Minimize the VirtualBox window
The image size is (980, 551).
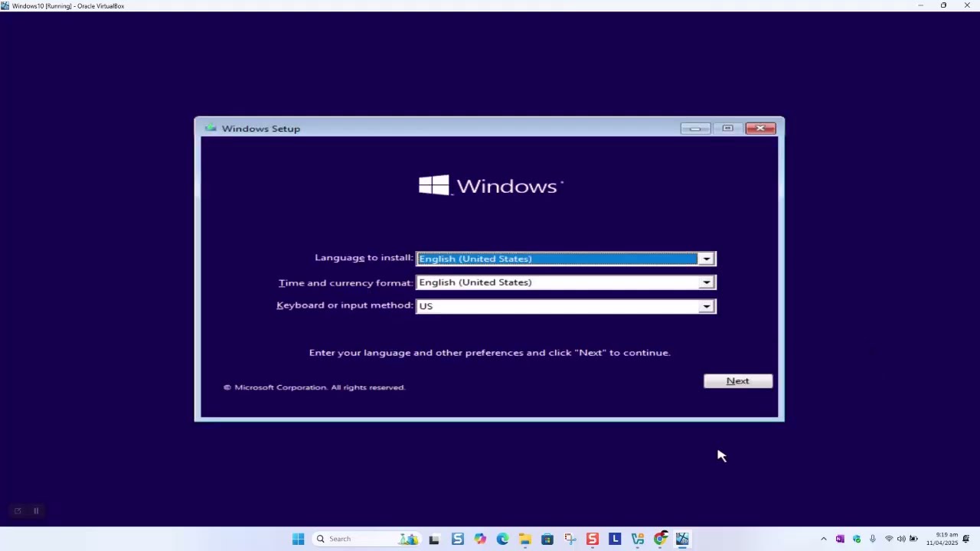pos(920,5)
